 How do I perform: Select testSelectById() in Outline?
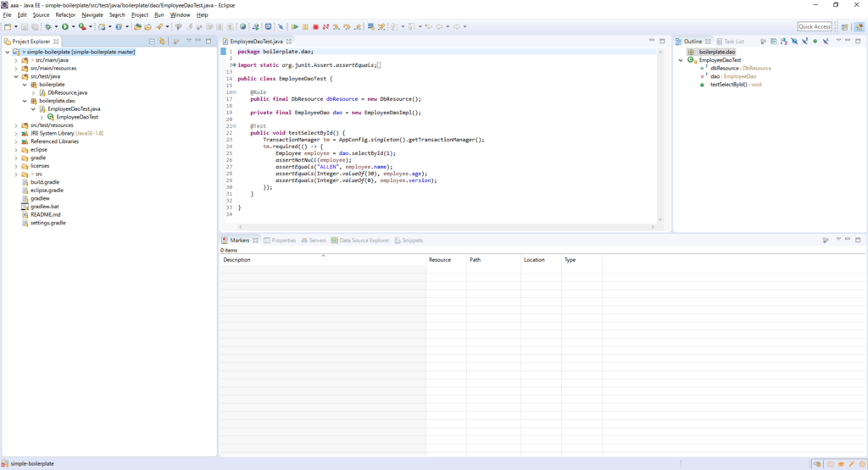(x=736, y=85)
